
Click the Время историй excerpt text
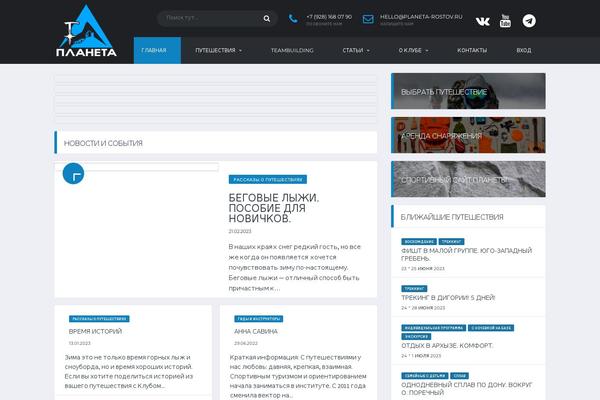pyautogui.click(x=129, y=372)
